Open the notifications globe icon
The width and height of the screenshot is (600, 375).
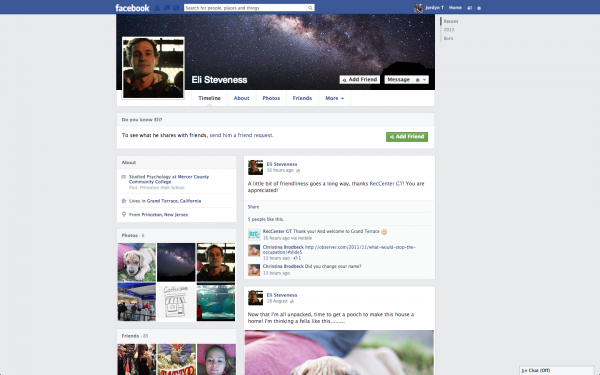click(x=176, y=8)
